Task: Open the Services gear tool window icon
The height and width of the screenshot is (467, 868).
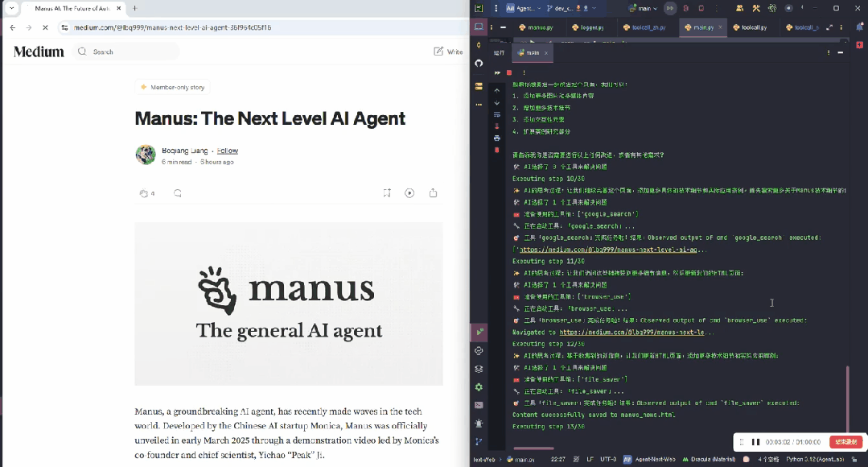Action: 479,387
